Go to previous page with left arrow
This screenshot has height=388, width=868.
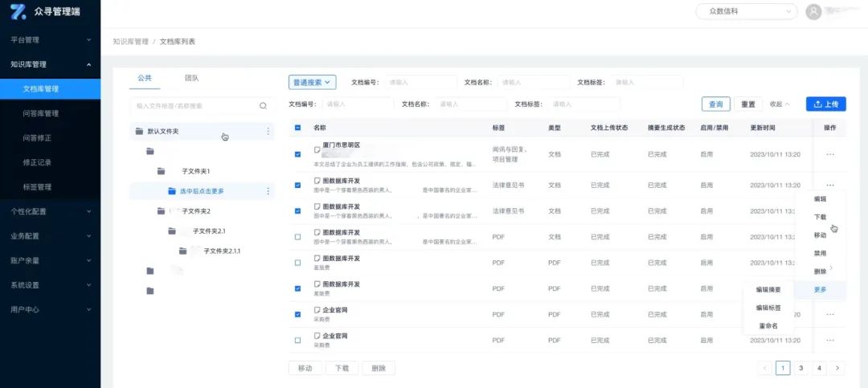click(x=766, y=368)
